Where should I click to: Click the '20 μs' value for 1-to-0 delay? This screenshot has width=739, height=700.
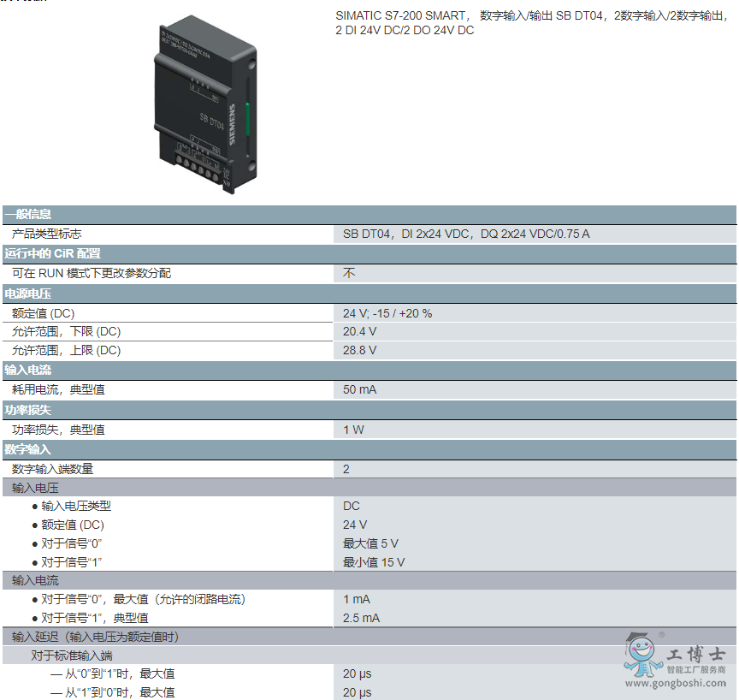358,692
